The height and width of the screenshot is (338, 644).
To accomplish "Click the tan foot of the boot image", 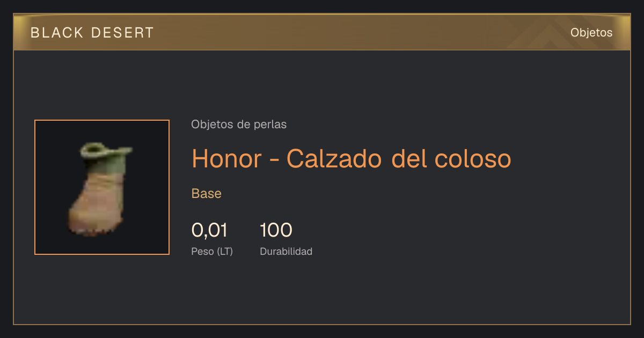I will (97, 207).
